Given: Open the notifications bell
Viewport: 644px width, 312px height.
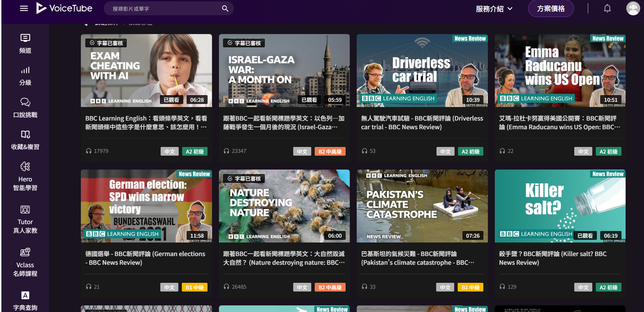Looking at the screenshot, I should click(x=607, y=8).
